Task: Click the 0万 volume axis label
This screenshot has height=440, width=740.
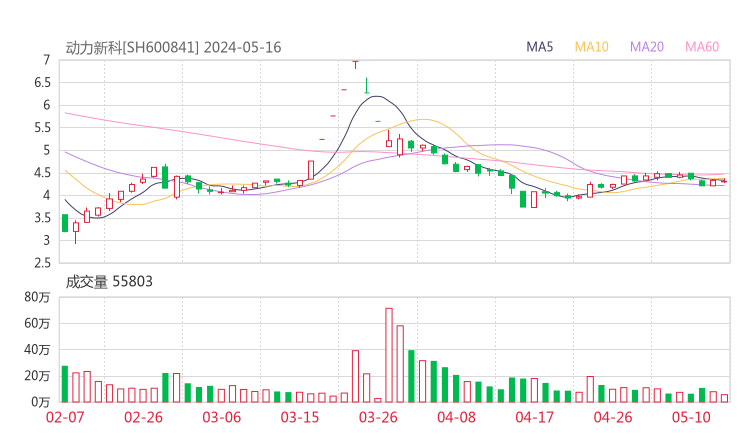Action: (41, 402)
